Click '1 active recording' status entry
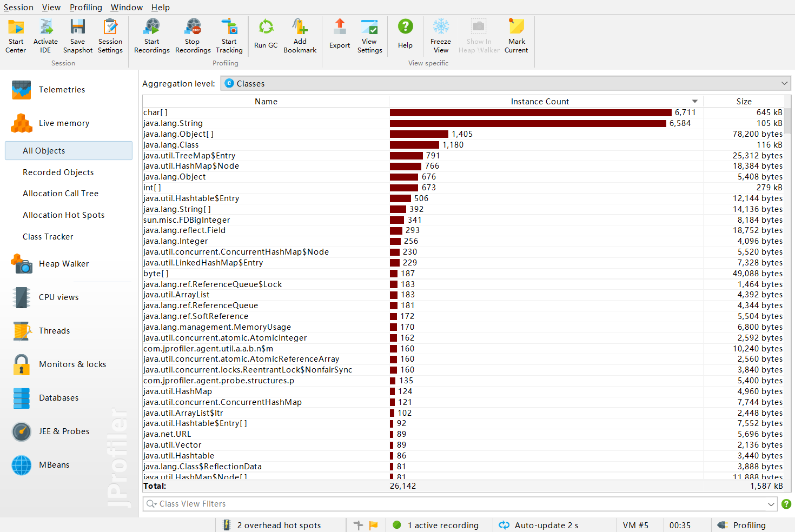The image size is (795, 532). click(x=443, y=525)
